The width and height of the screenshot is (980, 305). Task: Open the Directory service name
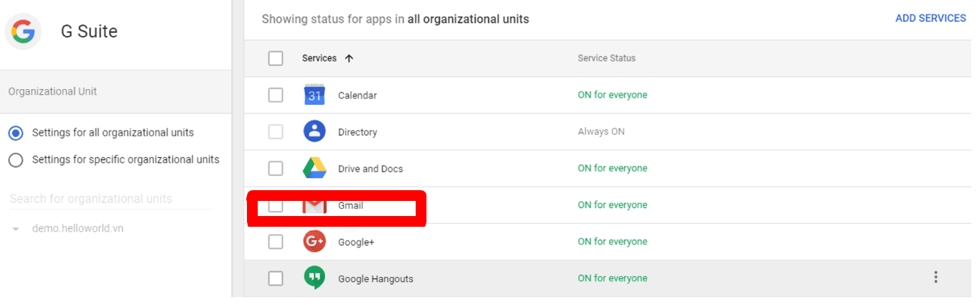tap(358, 132)
